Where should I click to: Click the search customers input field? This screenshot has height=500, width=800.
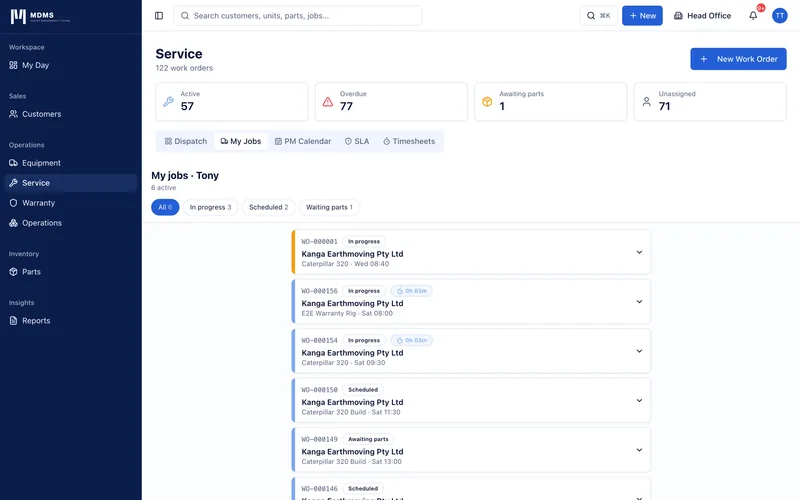pyautogui.click(x=297, y=16)
